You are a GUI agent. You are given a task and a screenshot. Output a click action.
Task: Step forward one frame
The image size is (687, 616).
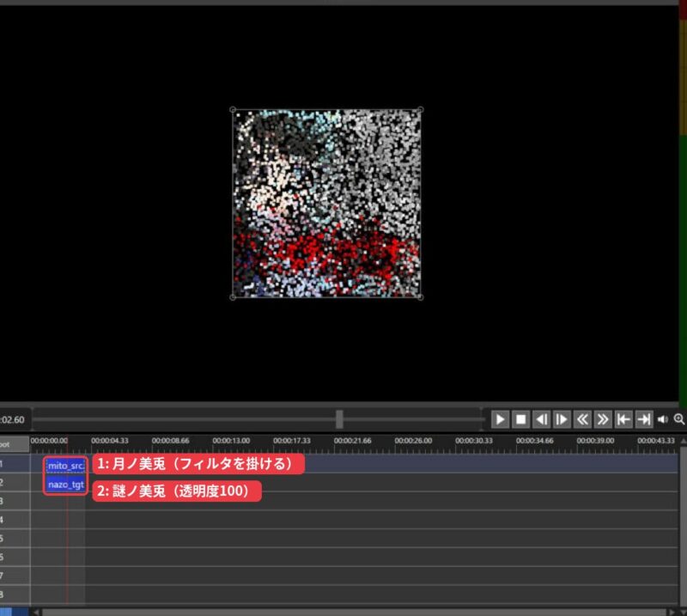pyautogui.click(x=562, y=419)
